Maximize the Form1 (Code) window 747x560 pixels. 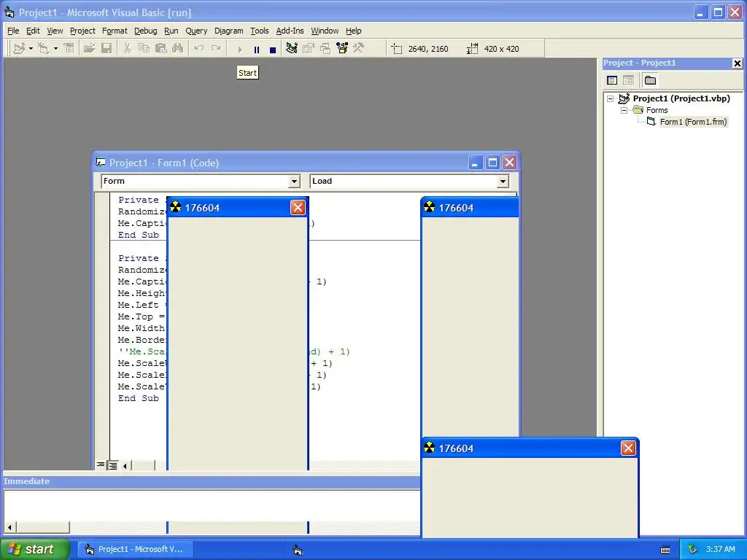(492, 163)
